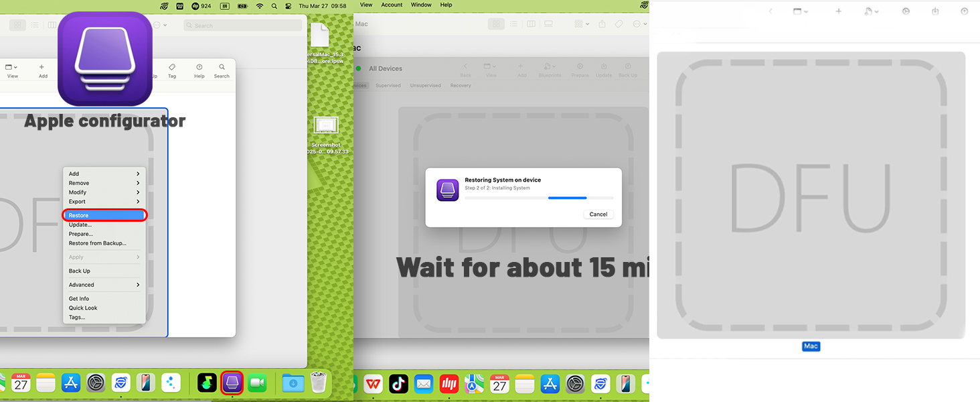Choose Restore in the context menu
980x402 pixels.
pos(104,215)
